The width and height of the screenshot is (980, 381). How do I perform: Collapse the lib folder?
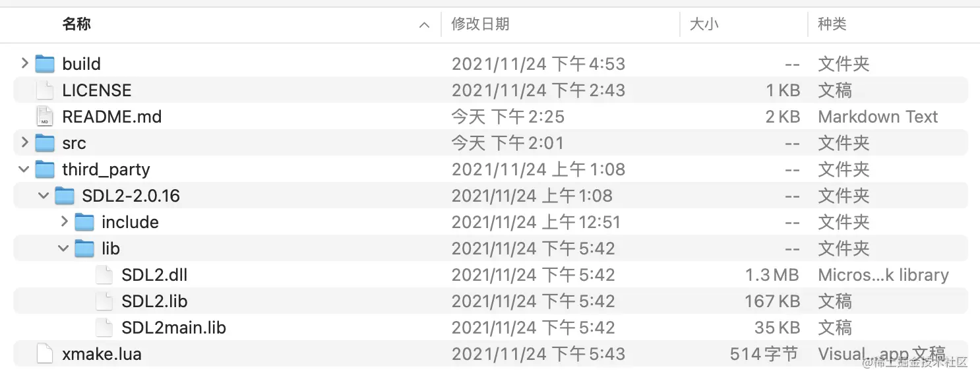point(63,248)
